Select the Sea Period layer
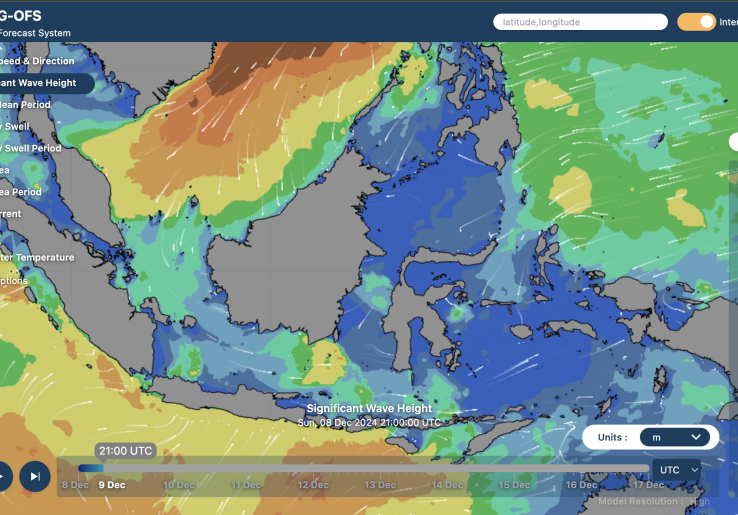Screen dimensions: 738x515 (x=22, y=192)
